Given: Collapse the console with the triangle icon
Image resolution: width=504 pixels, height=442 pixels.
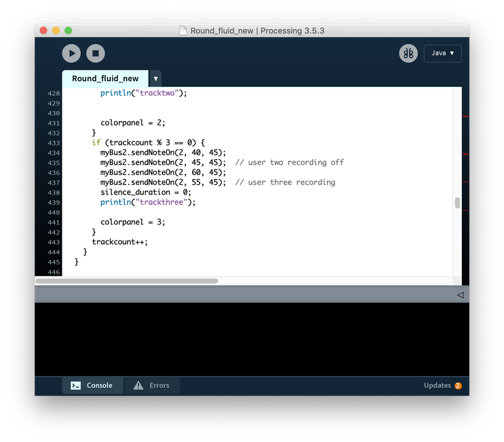Looking at the screenshot, I should tap(461, 295).
